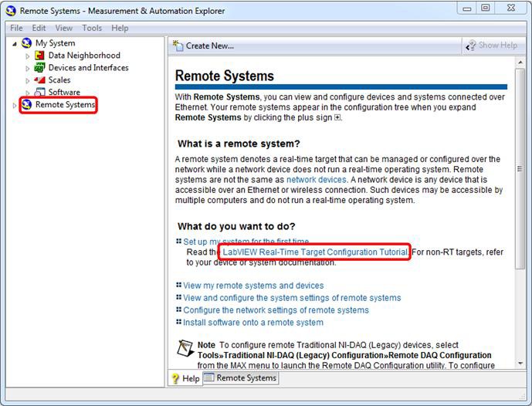
Task: Click the Create New document icon
Action: [178, 46]
